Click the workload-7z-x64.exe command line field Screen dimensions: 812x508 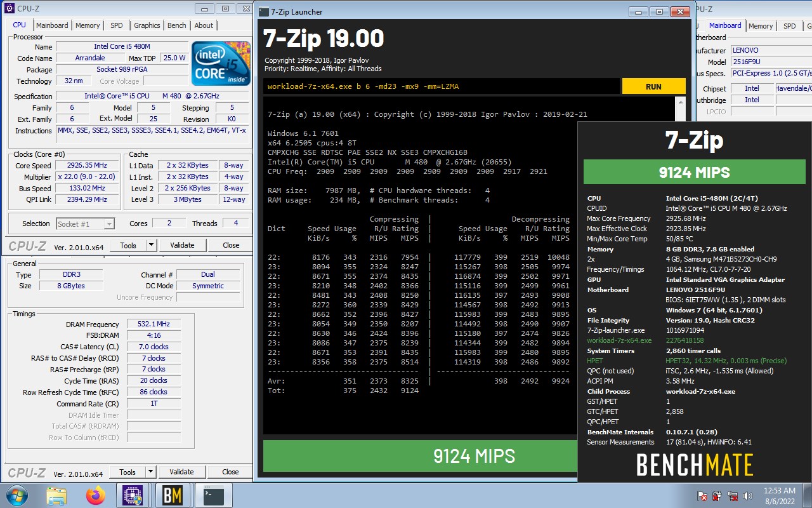(x=442, y=86)
